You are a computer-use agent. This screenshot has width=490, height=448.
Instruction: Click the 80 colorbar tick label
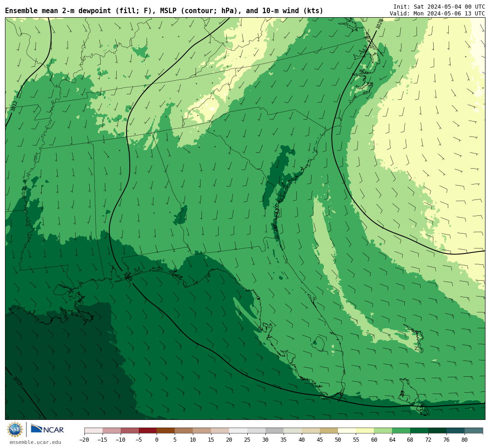point(465,440)
